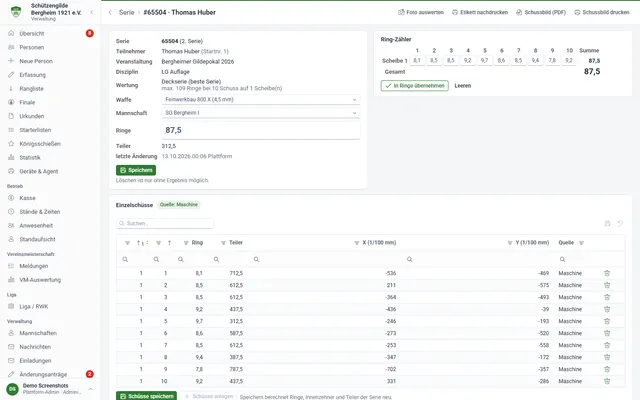
Task: Click the Suchen search field
Action: tap(165, 223)
